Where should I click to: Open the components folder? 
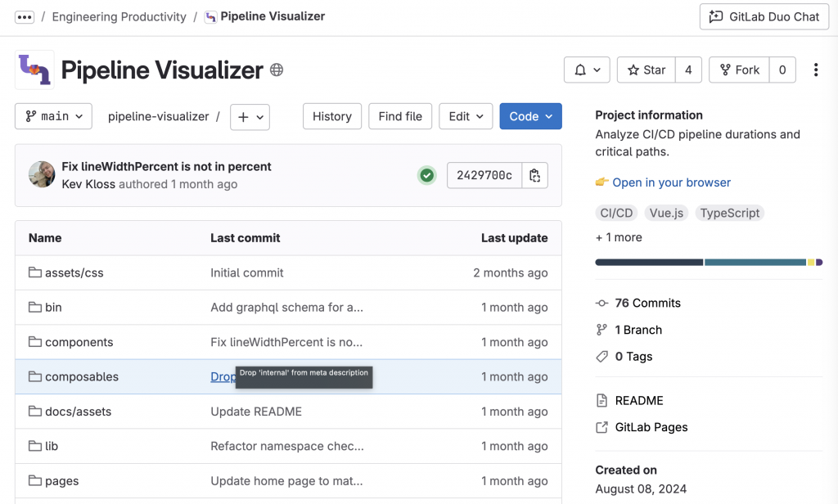(x=79, y=342)
